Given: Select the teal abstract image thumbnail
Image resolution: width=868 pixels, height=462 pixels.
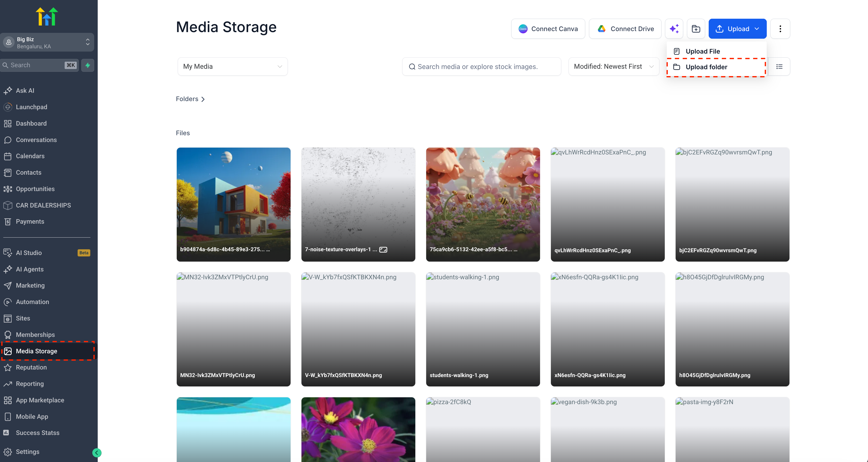Looking at the screenshot, I should (234, 429).
